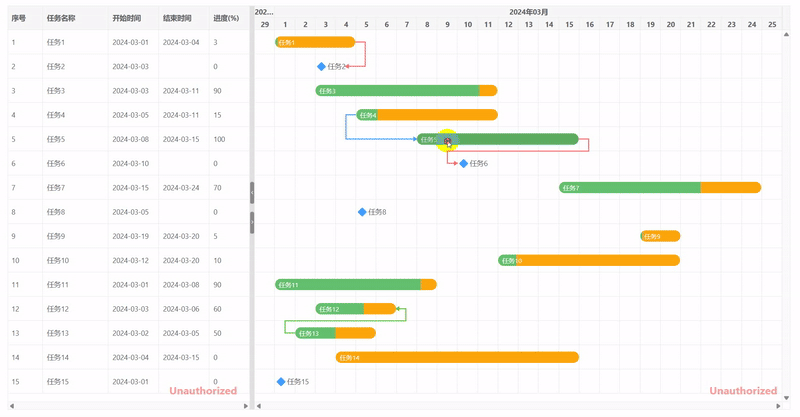Click end date 2024-03-06 of 任务12
Screen dimensions: 800x417
point(181,309)
